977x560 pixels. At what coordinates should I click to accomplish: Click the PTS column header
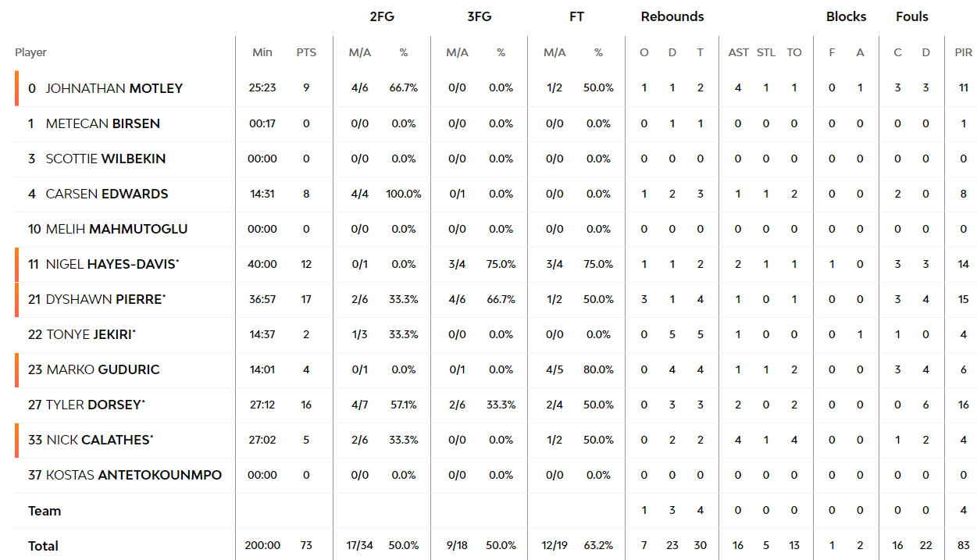coord(306,52)
